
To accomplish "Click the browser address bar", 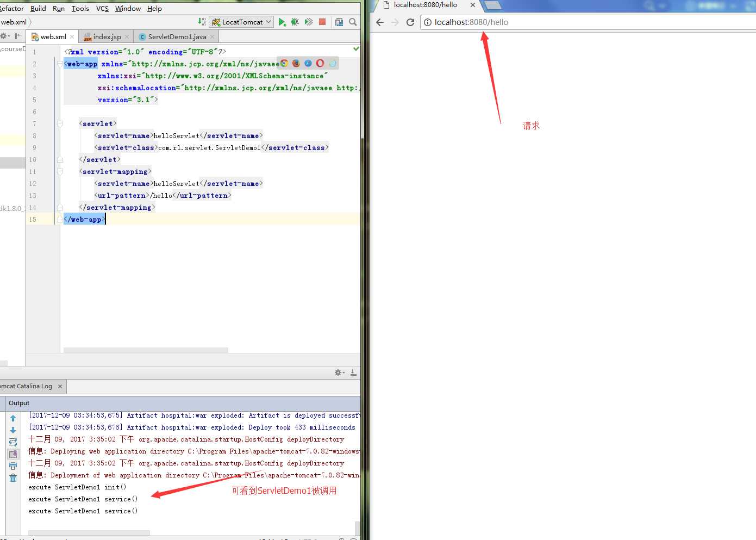I will click(x=587, y=22).
